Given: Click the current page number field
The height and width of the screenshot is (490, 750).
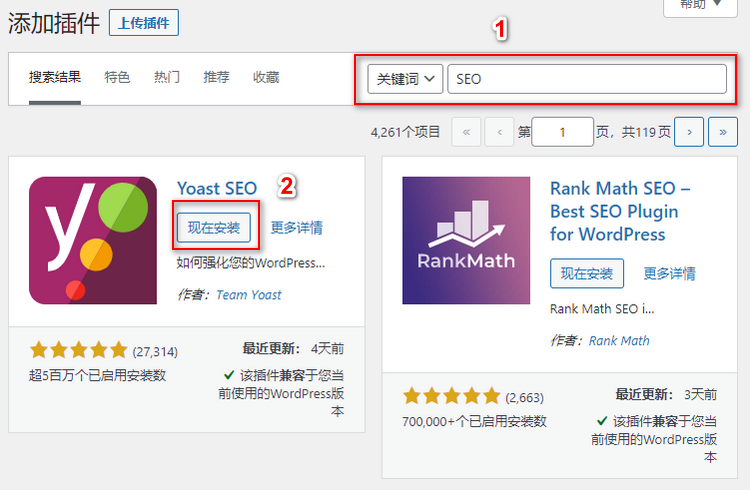Looking at the screenshot, I should pyautogui.click(x=562, y=132).
